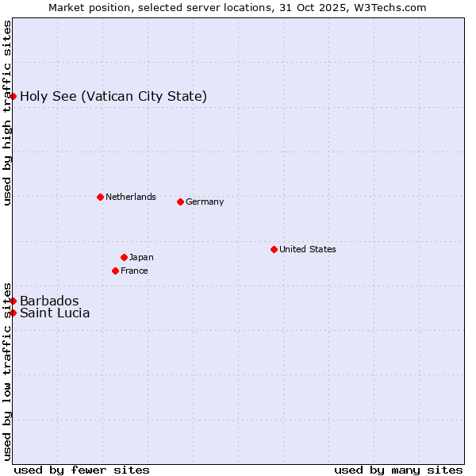Click the Germany label text

[x=205, y=202]
